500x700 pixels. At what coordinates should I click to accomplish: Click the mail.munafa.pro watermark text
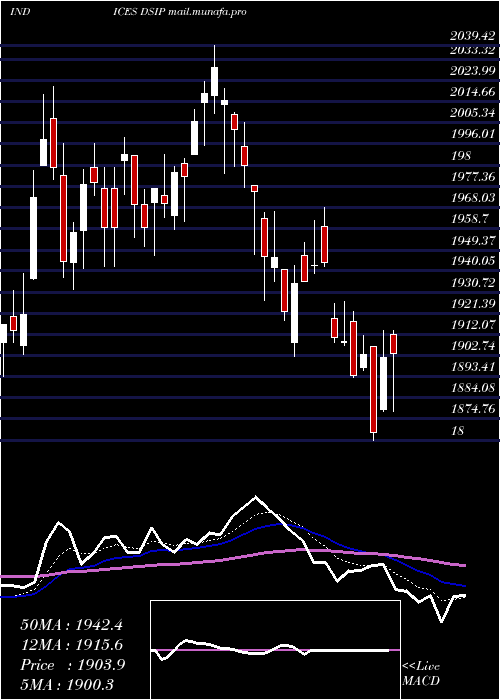(207, 12)
